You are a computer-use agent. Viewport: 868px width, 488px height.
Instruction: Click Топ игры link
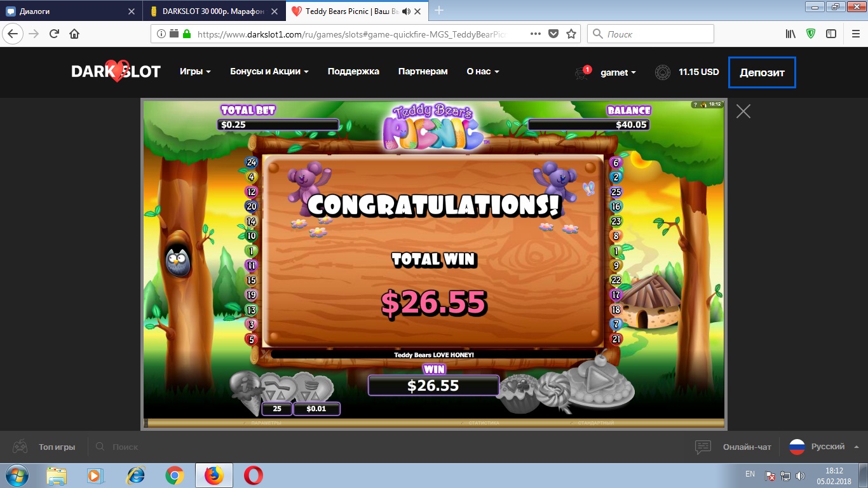tap(57, 447)
